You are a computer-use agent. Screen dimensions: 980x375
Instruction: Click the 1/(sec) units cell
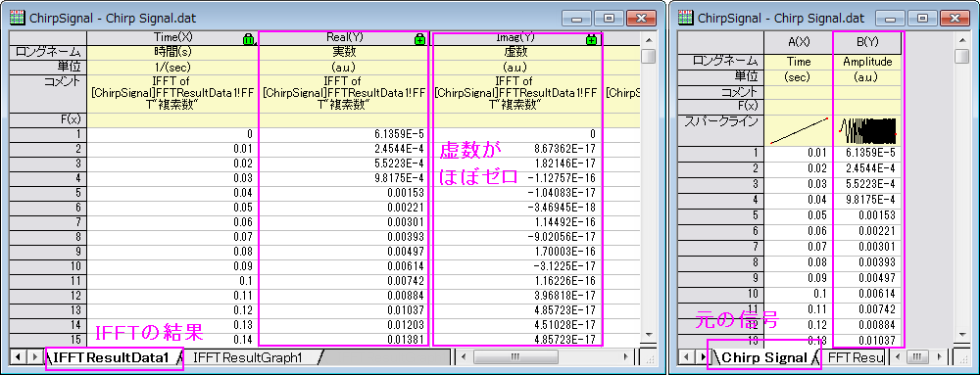[171, 67]
